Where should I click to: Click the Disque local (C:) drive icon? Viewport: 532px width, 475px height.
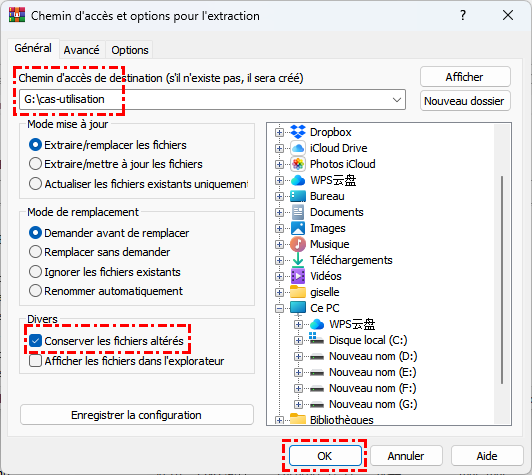[x=317, y=340]
